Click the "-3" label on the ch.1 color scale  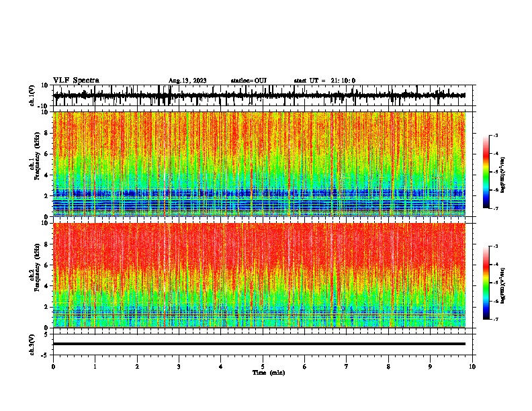coord(496,135)
